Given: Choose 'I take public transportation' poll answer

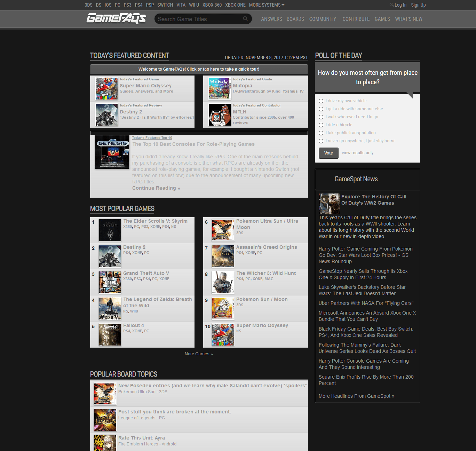Looking at the screenshot, I should (x=321, y=133).
